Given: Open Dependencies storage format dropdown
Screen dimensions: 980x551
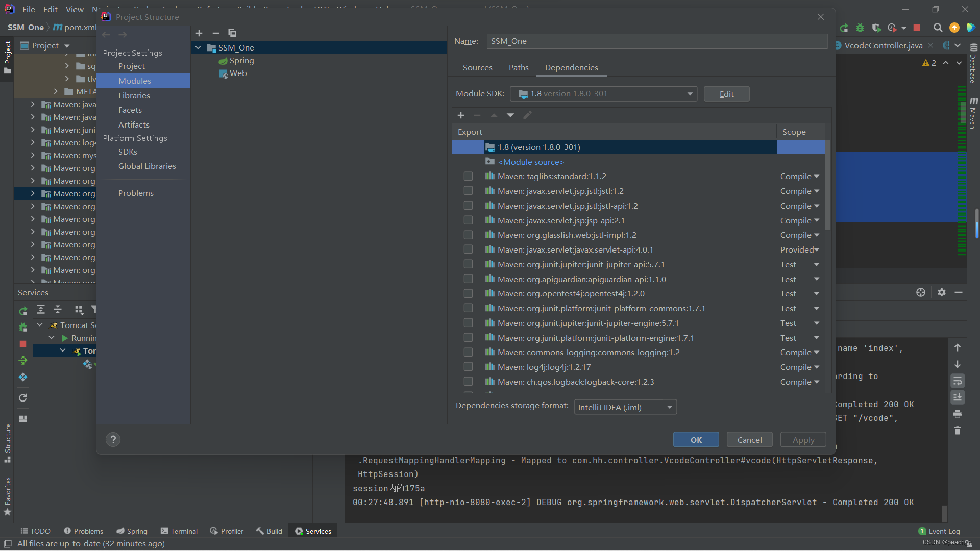Looking at the screenshot, I should pos(625,407).
